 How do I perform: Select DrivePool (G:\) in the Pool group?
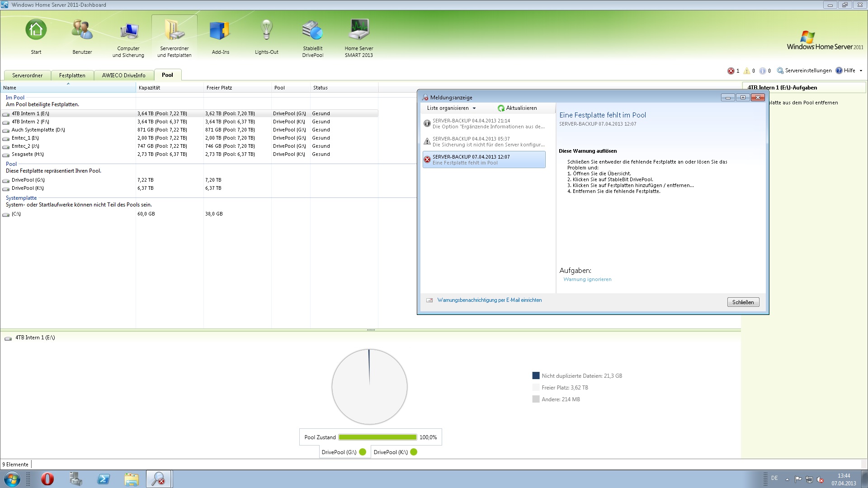(x=189, y=180)
